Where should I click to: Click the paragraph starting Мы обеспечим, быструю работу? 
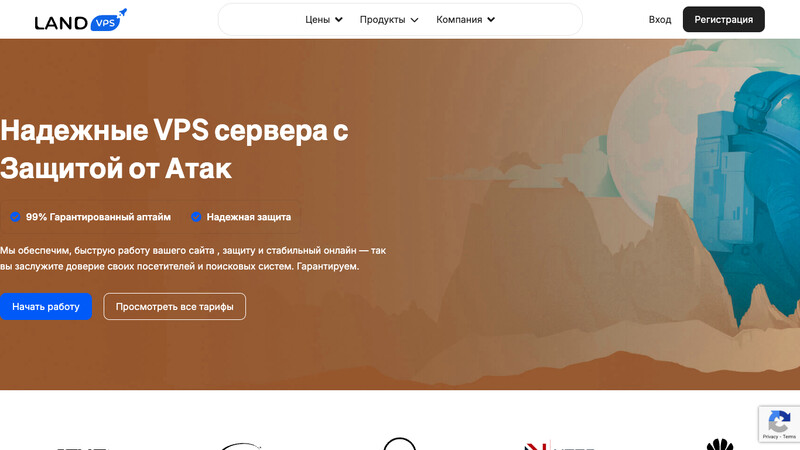click(193, 258)
